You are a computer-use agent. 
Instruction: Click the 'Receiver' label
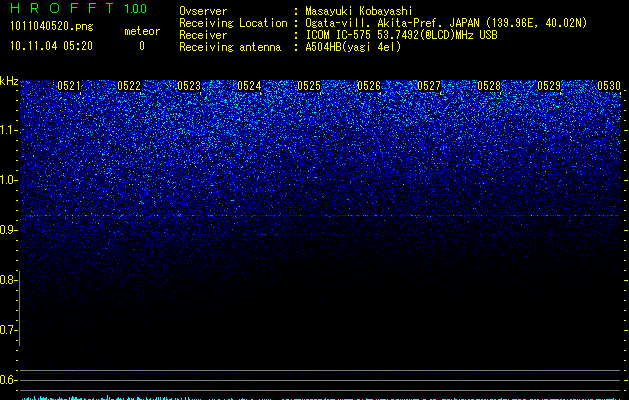tap(203, 35)
